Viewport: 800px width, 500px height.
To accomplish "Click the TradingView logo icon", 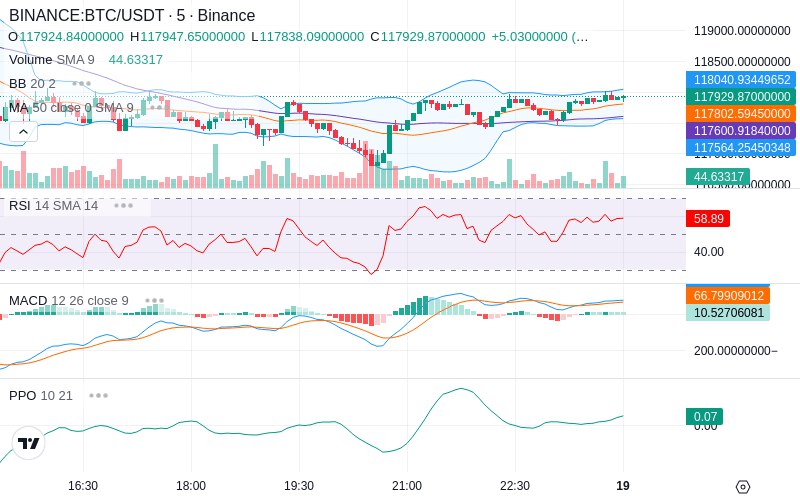I will (29, 443).
